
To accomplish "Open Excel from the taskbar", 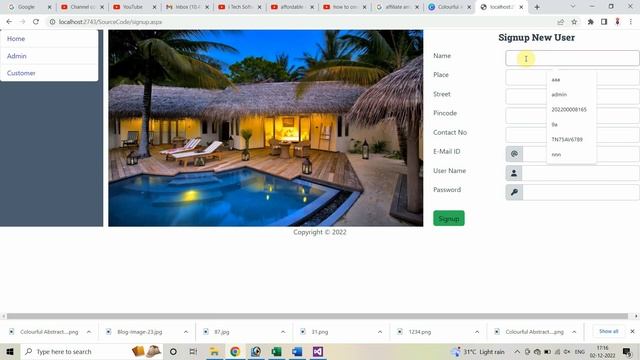I will point(277,351).
